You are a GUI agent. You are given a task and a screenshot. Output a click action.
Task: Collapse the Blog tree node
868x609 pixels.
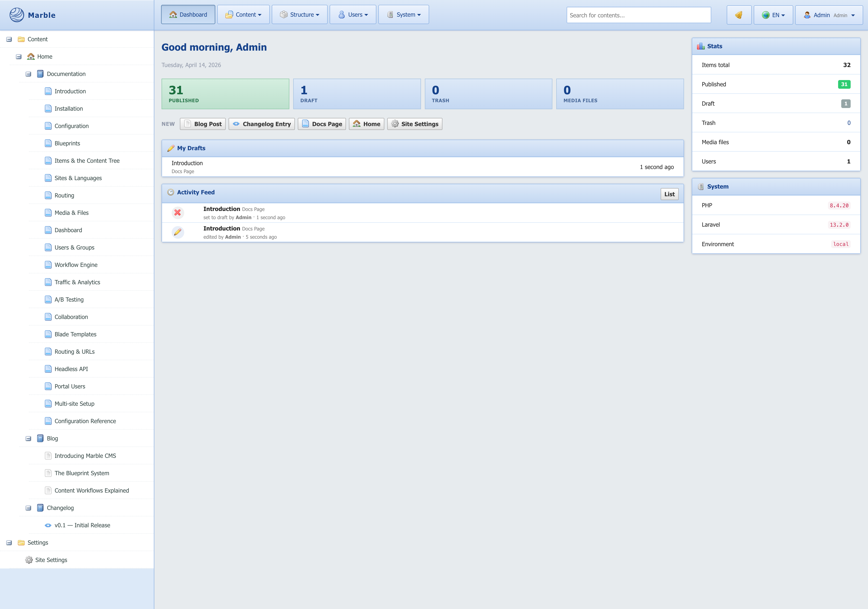click(x=28, y=439)
